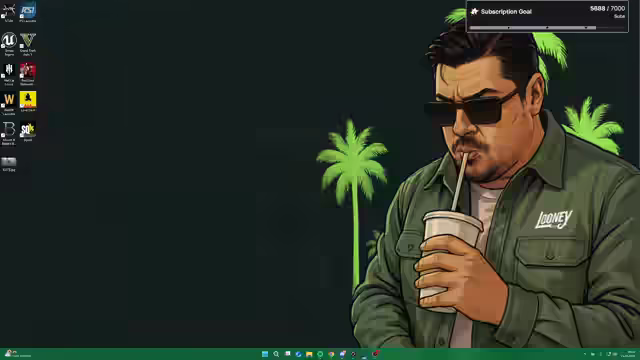Click the Subscription Goal progress bar

click(533, 28)
